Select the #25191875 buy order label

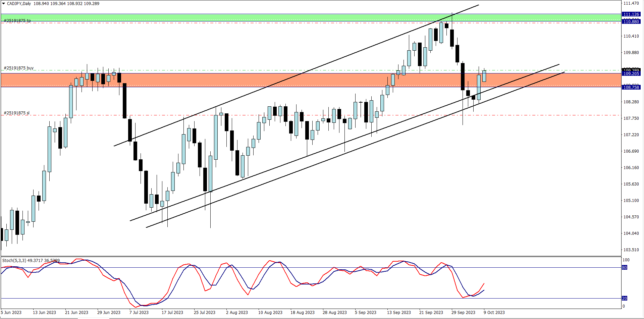(x=18, y=68)
